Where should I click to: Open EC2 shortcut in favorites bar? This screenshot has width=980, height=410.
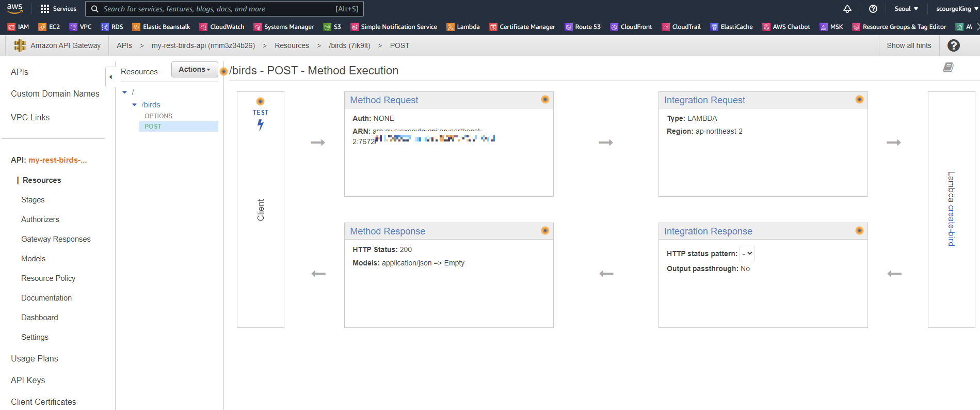49,27
